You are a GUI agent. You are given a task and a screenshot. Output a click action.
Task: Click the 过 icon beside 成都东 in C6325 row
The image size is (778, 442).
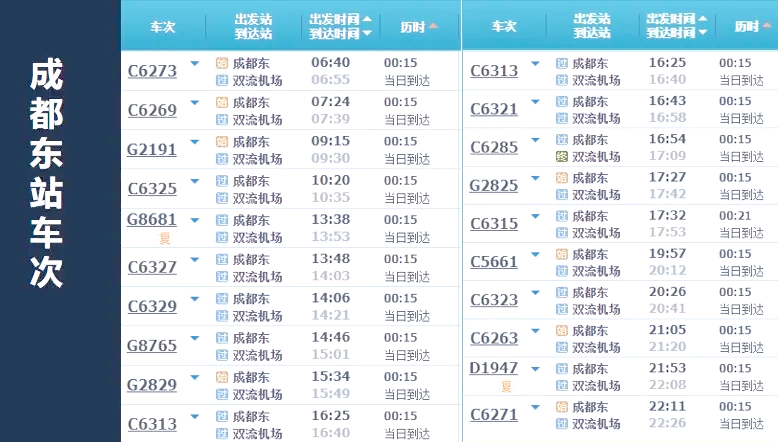[x=222, y=181]
